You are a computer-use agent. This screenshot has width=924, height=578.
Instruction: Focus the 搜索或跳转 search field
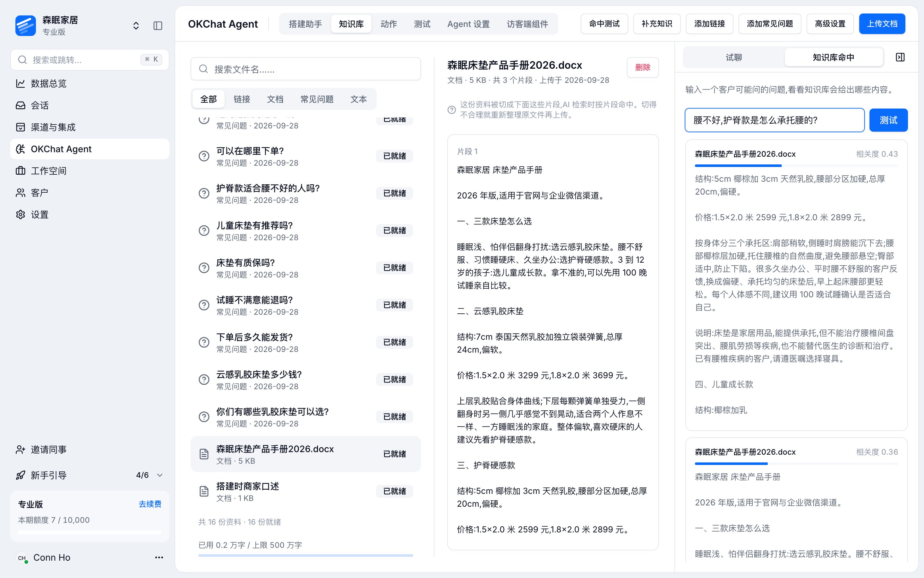[x=90, y=60]
